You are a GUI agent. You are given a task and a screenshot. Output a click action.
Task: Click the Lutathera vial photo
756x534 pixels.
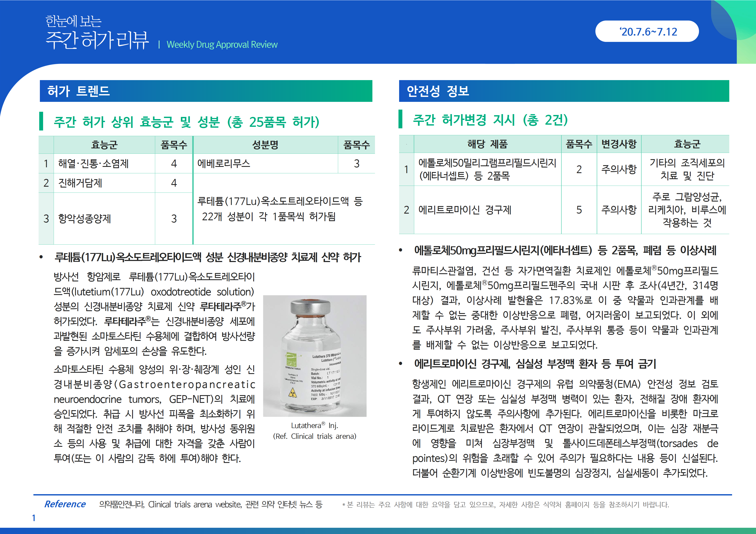pos(314,356)
